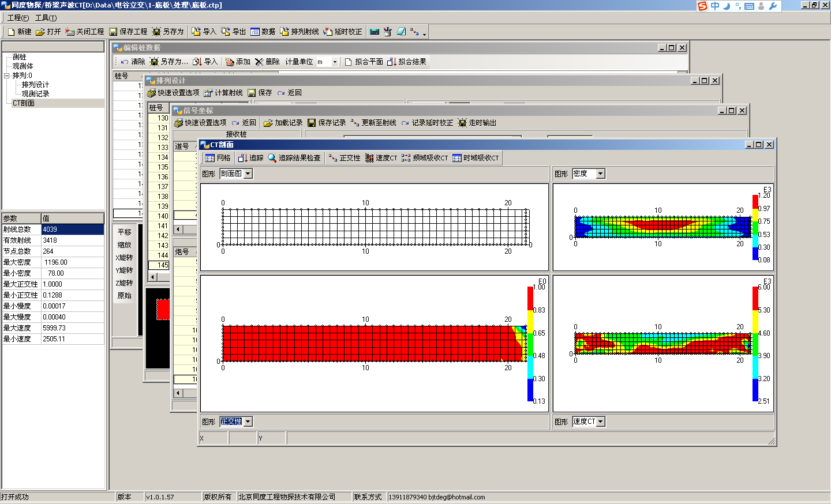The height and width of the screenshot is (504, 831).
Task: Open the 密度 chart-type dropdown
Action: coord(601,174)
